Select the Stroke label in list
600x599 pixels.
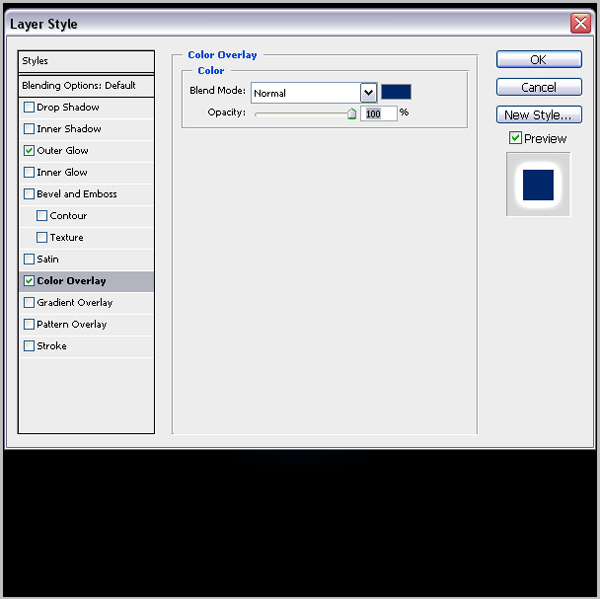[52, 346]
